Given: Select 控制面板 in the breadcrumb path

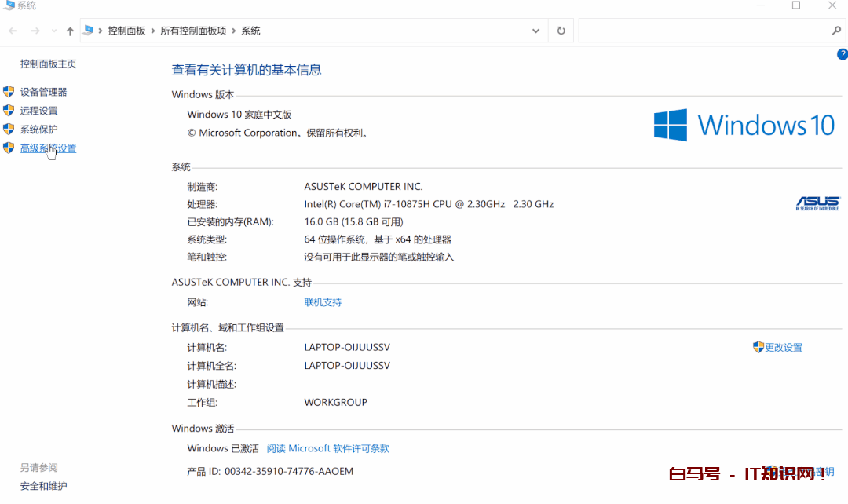Looking at the screenshot, I should tap(126, 31).
